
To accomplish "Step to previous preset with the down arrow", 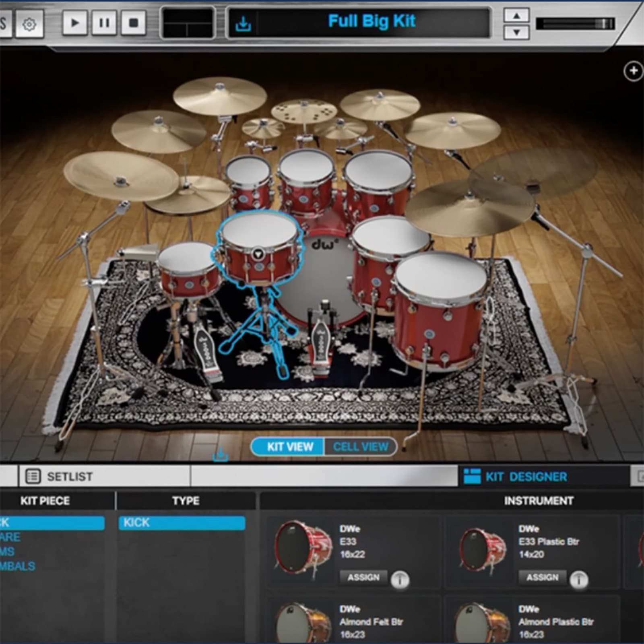I will tap(516, 31).
